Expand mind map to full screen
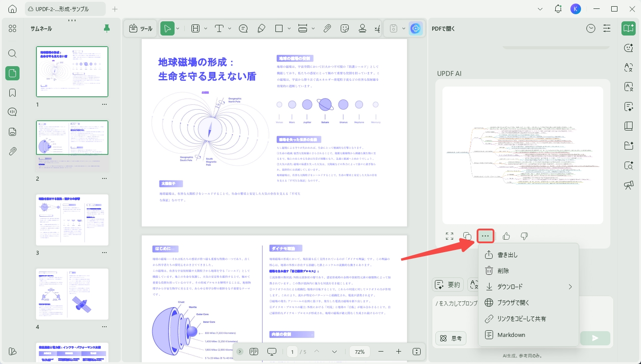The width and height of the screenshot is (641, 364). (x=450, y=236)
